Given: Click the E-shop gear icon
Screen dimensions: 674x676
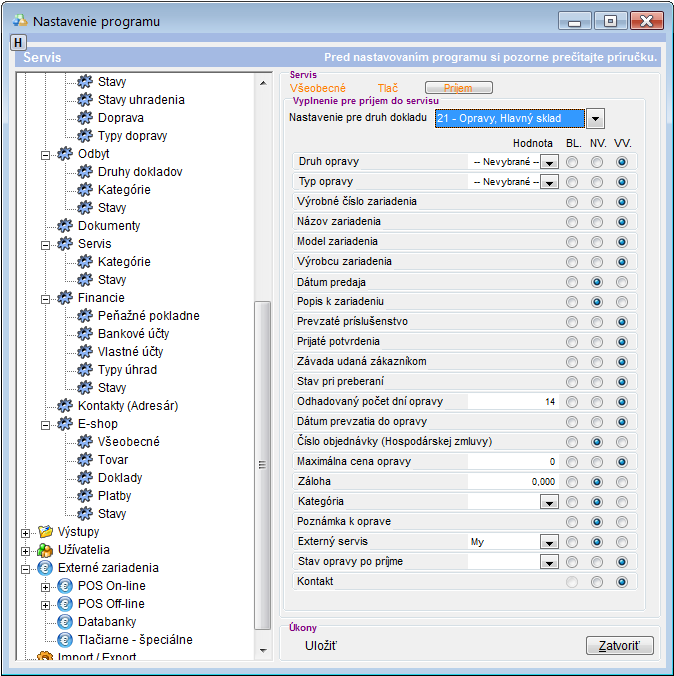Looking at the screenshot, I should pyautogui.click(x=65, y=424).
